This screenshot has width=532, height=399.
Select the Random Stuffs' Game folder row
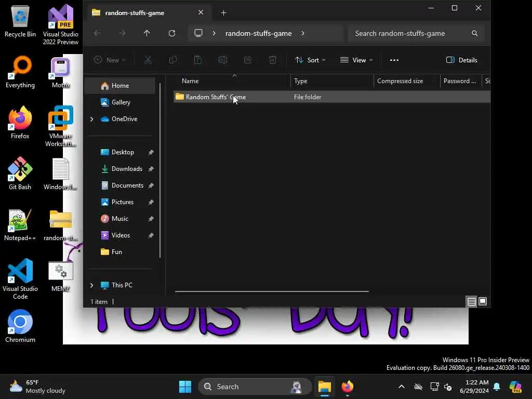click(x=332, y=97)
